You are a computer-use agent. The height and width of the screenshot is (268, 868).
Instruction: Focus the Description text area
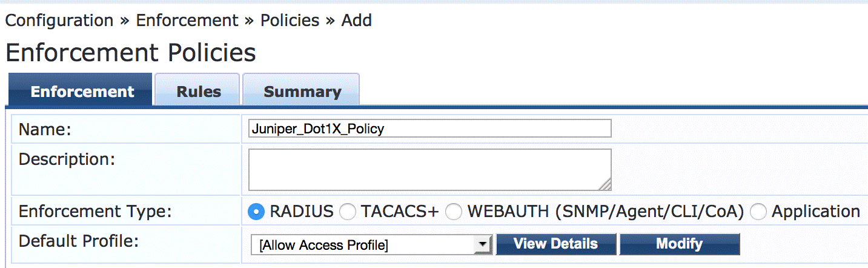click(x=429, y=170)
